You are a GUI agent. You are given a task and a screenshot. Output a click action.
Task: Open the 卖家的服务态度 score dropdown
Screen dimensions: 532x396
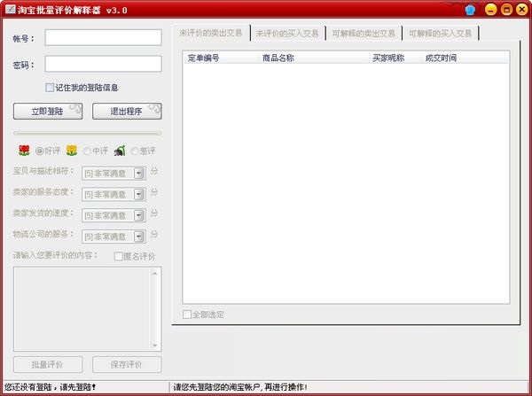[x=139, y=194]
